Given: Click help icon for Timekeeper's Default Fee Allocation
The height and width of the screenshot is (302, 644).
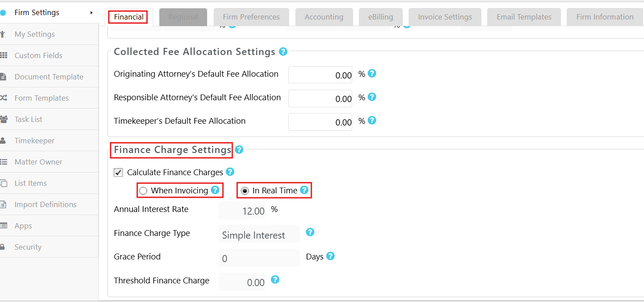Looking at the screenshot, I should click(x=372, y=120).
